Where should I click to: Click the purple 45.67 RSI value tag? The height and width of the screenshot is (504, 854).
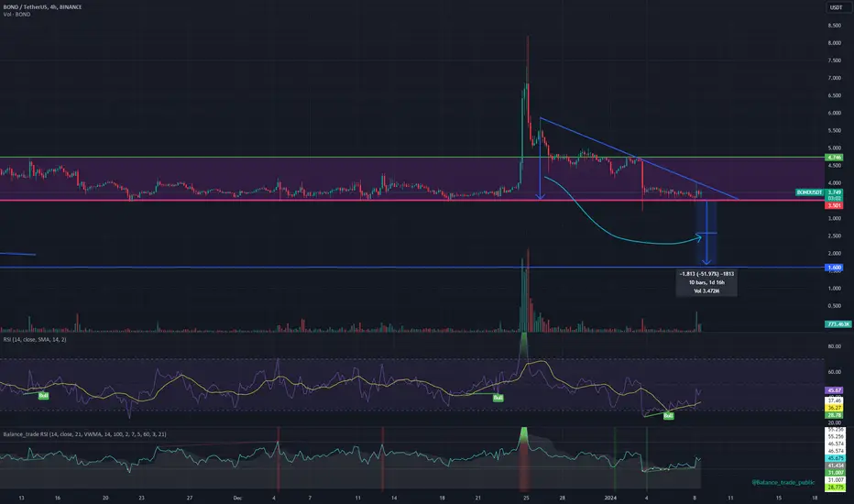click(x=835, y=390)
